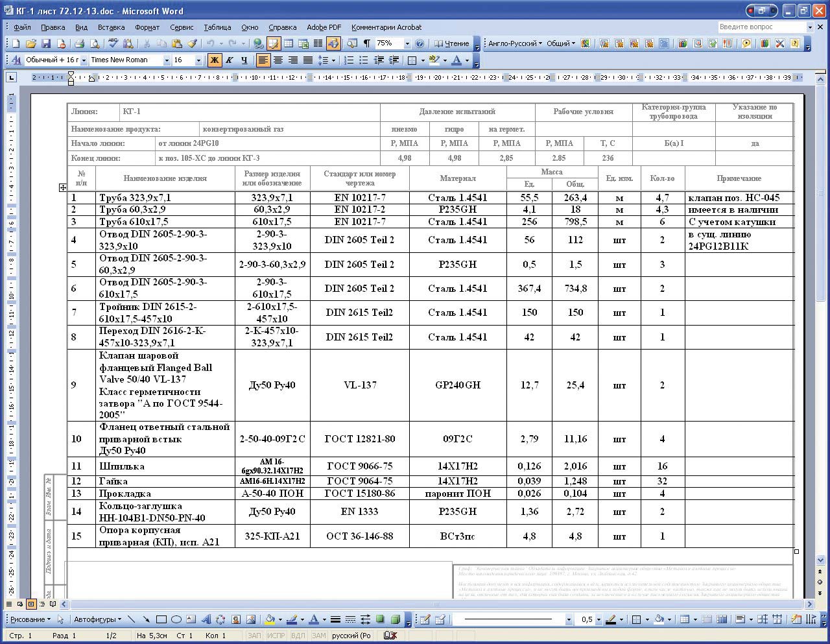This screenshot has height=644, width=830.
Task: Open the Таблица menu
Action: tap(217, 27)
